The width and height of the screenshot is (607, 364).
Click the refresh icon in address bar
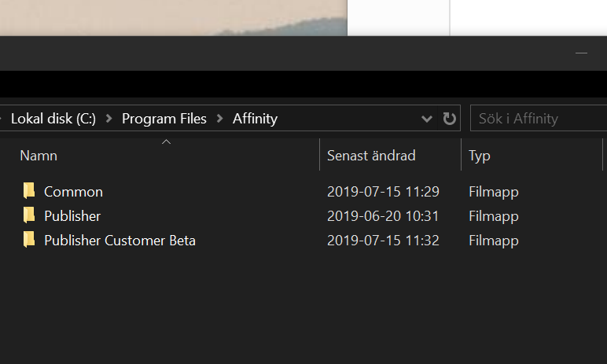tap(449, 119)
